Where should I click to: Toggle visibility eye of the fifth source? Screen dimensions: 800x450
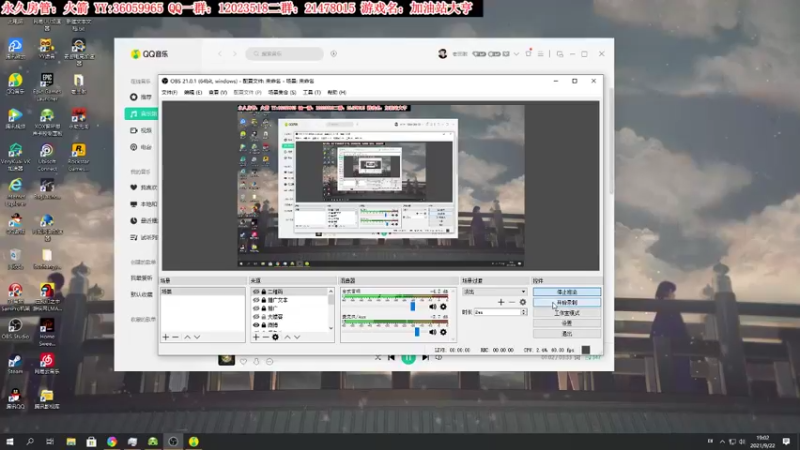pos(256,324)
